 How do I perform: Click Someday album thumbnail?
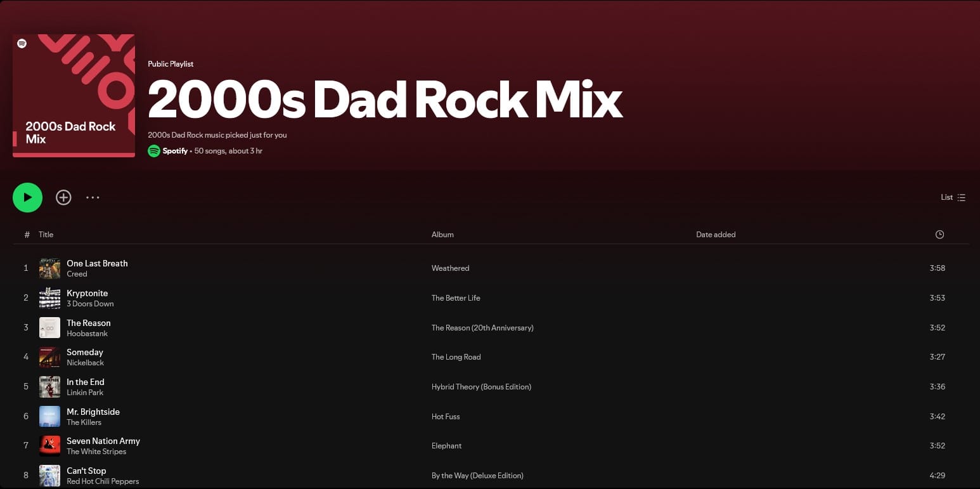pyautogui.click(x=49, y=357)
